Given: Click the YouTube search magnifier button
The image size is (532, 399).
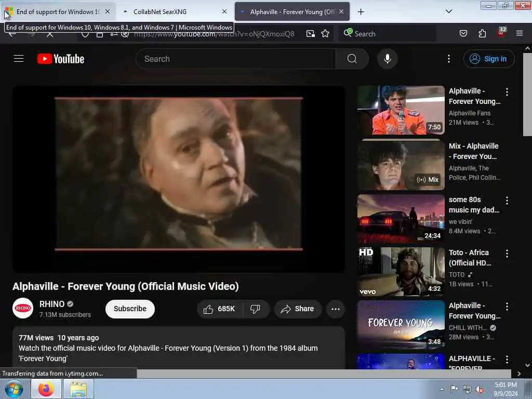Looking at the screenshot, I should [352, 59].
